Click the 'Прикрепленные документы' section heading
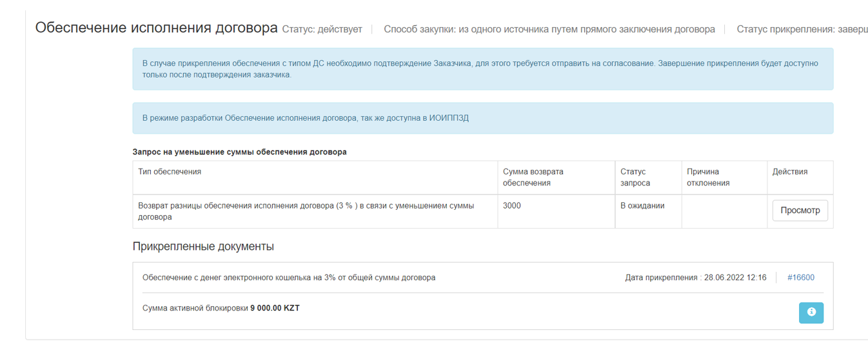 pyautogui.click(x=203, y=247)
